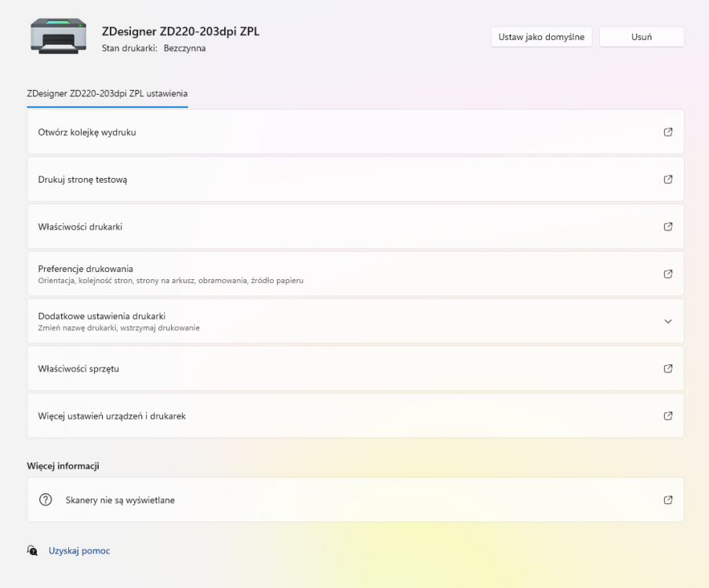The height and width of the screenshot is (588, 709).
Task: Click Ustaw jako domyślne button
Action: 541,37
